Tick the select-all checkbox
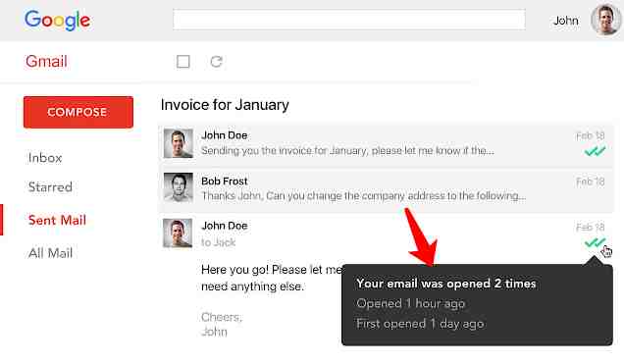The image size is (624, 364). tap(183, 62)
